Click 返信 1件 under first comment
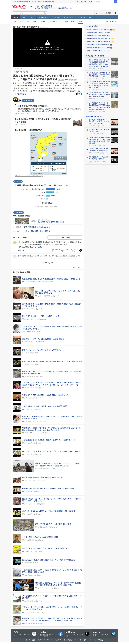This screenshot has width=129, height=644. (21, 250)
